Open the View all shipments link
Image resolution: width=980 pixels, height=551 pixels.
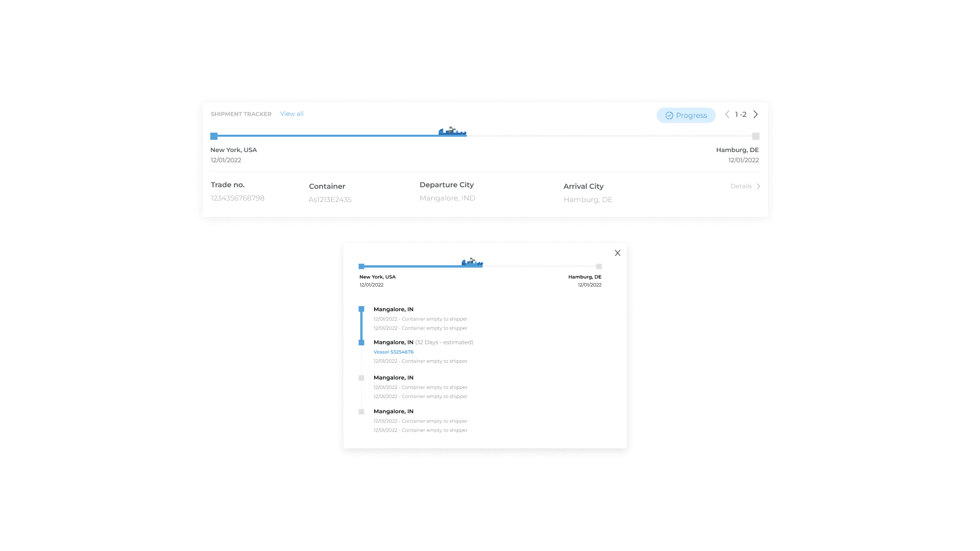[x=291, y=114]
